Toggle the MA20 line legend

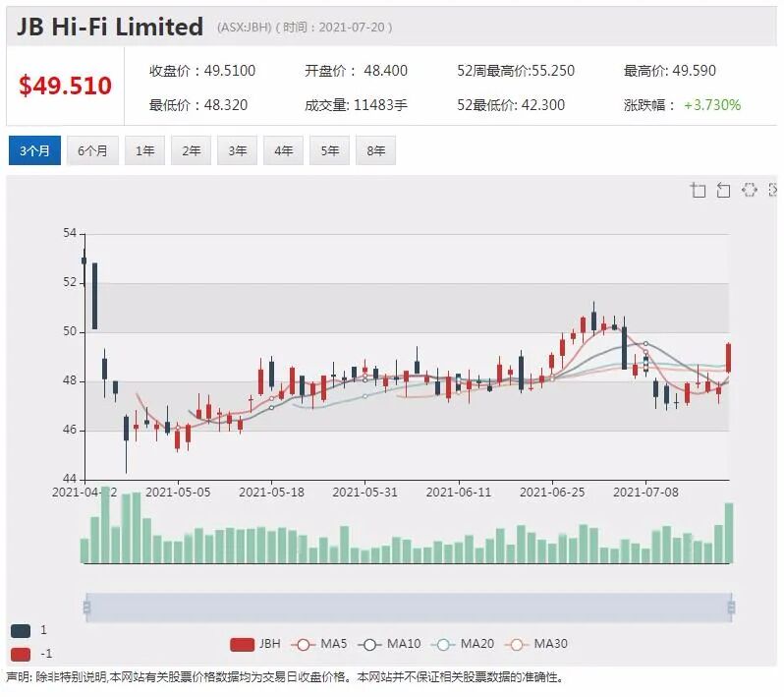(x=463, y=644)
